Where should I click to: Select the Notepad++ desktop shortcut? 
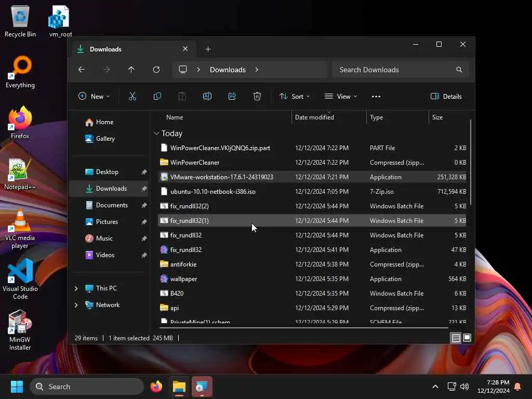(20, 174)
